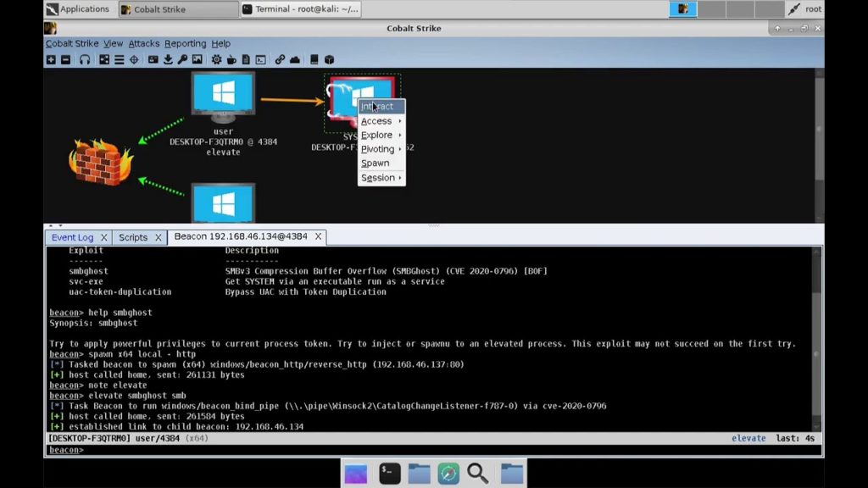Click the beacon console vertical scrollbar
Image resolution: width=868 pixels, height=488 pixels.
tap(816, 339)
